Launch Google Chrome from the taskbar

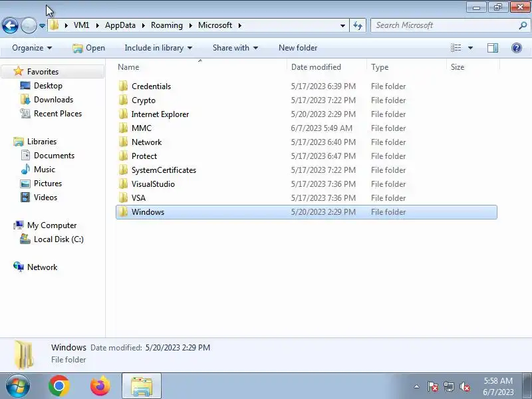[x=59, y=386]
